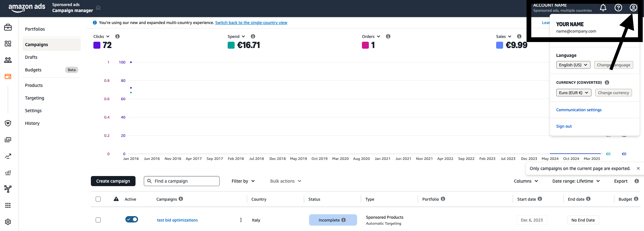This screenshot has width=644, height=231.
Task: Click the notifications bell icon
Action: pos(603,8)
